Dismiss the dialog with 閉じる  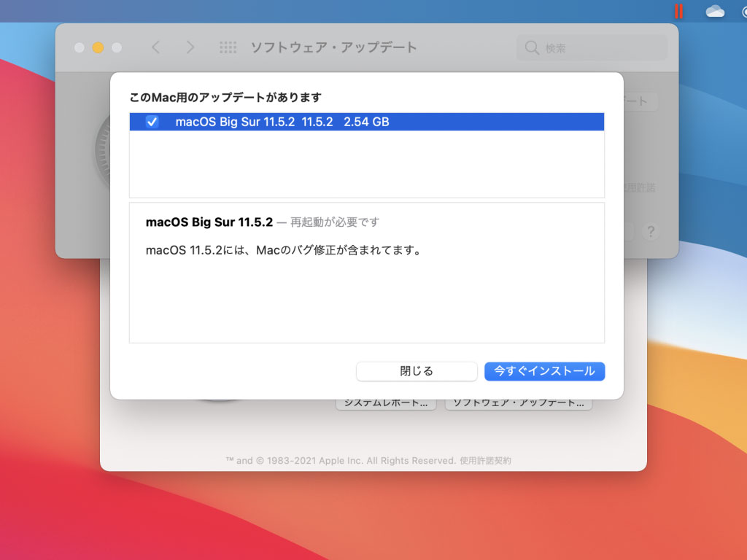click(417, 371)
